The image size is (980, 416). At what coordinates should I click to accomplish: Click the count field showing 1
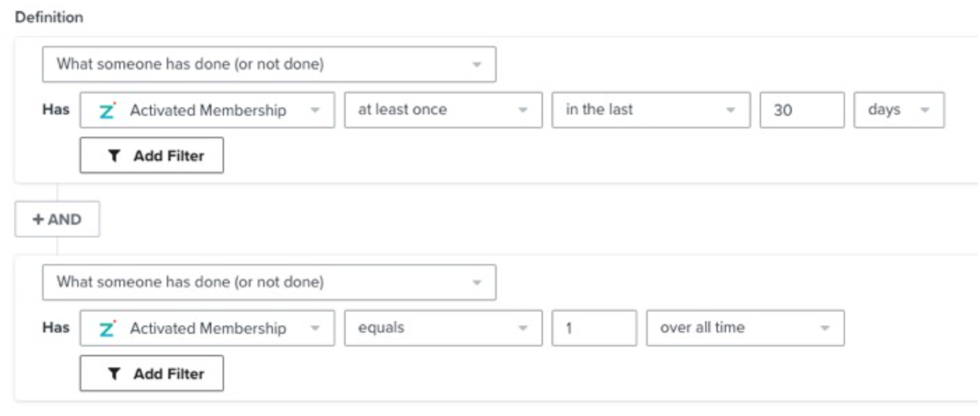[594, 329]
